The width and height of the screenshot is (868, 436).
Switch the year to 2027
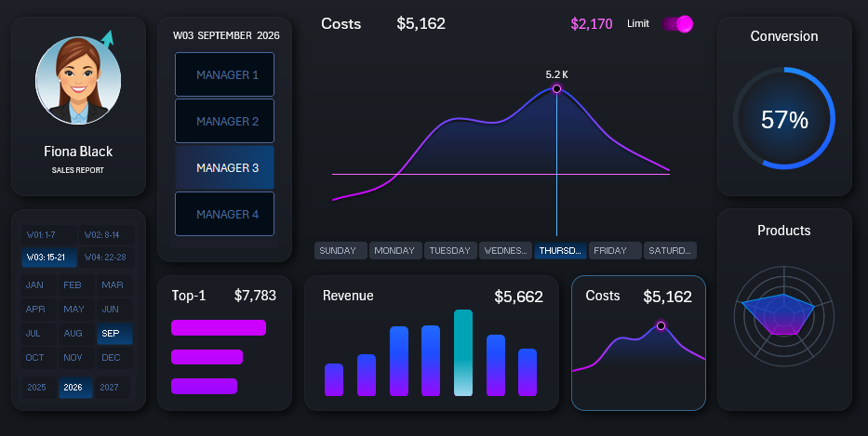click(x=109, y=388)
